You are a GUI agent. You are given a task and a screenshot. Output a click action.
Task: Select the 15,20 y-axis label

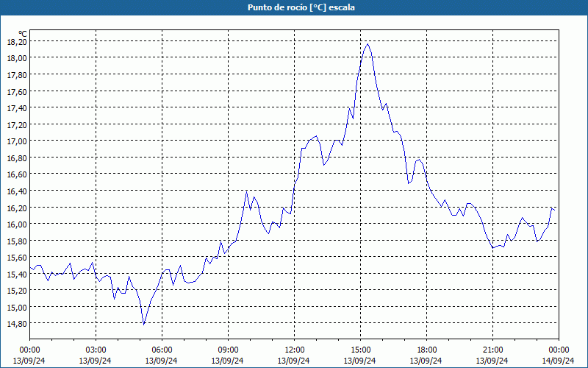[17, 291]
